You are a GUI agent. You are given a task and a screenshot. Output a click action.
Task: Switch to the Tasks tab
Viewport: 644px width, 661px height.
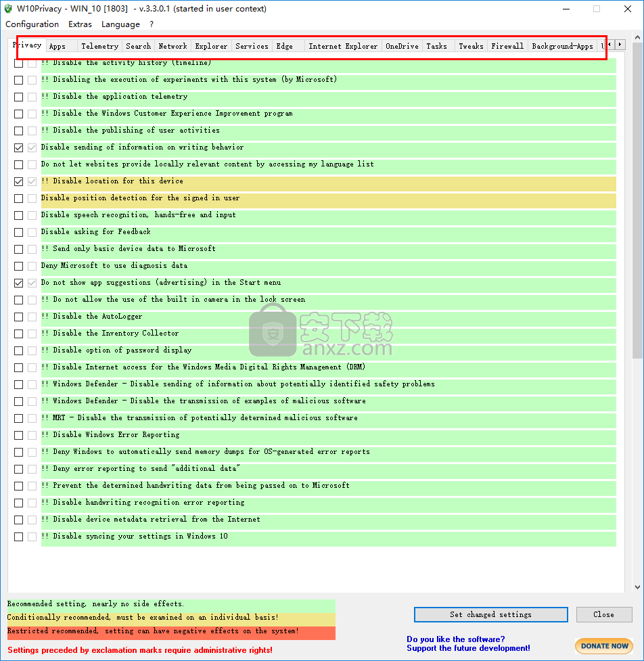[439, 46]
